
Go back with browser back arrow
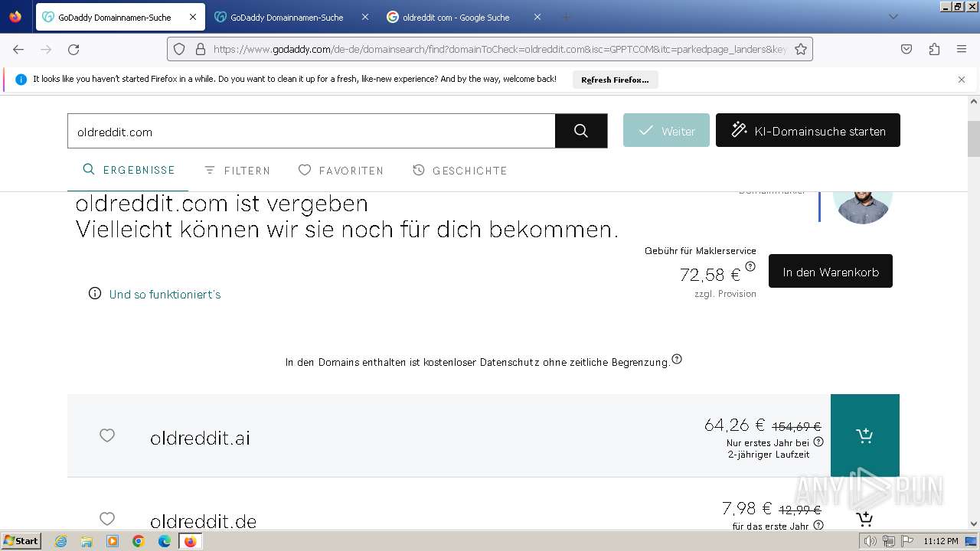(x=18, y=49)
